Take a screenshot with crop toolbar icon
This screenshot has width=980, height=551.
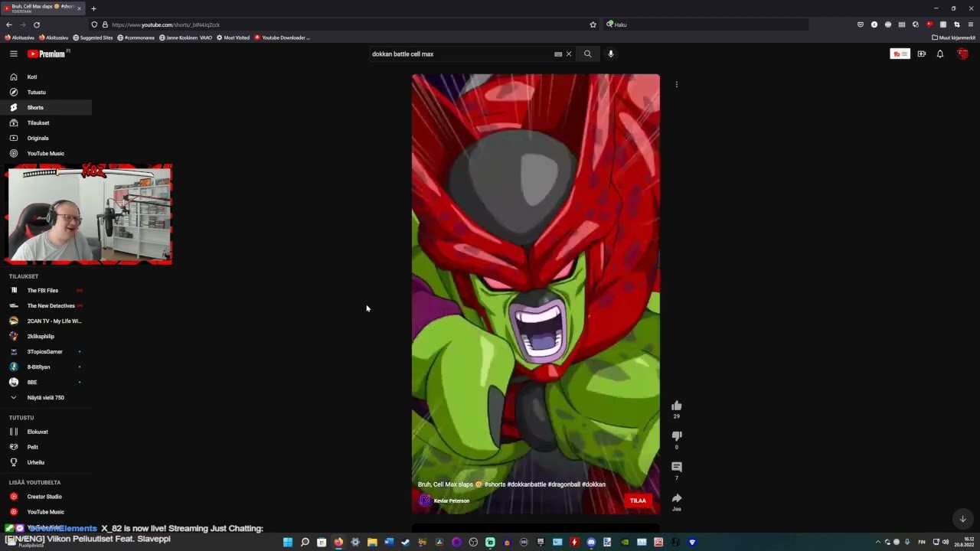(x=957, y=24)
